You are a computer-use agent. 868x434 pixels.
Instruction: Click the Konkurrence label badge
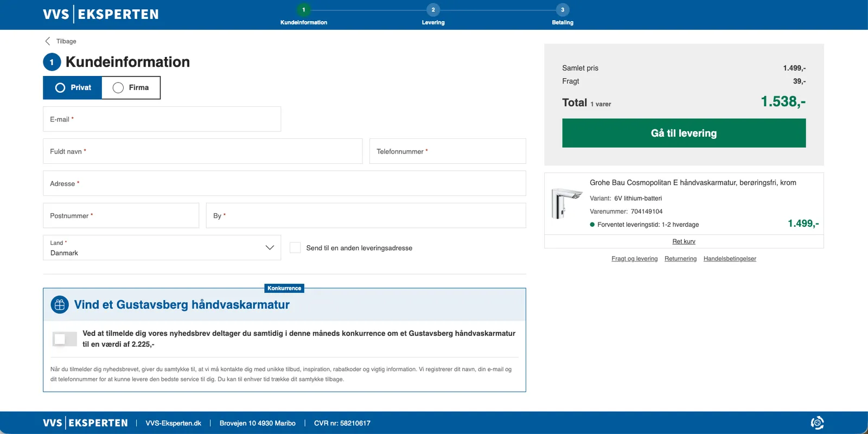click(x=284, y=288)
